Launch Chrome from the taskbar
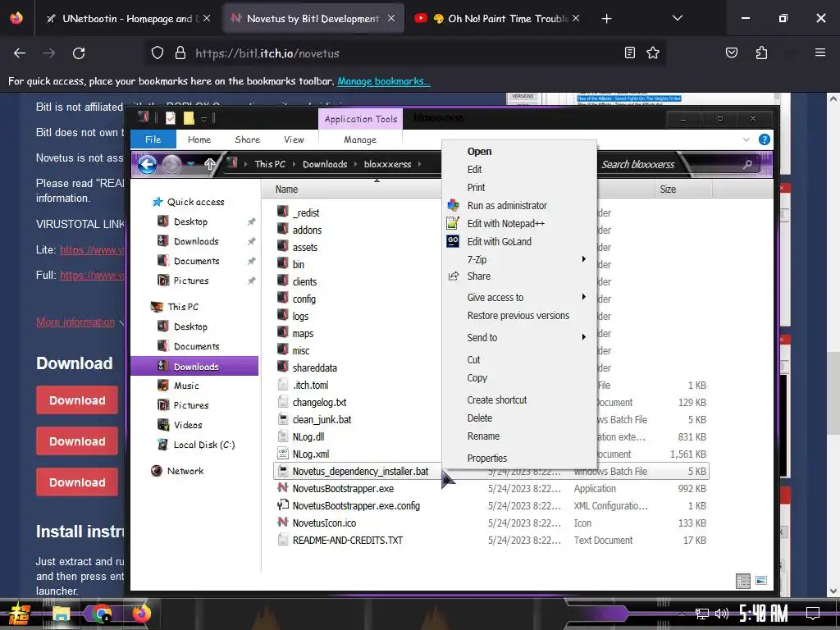Viewport: 840px width, 630px height. pyautogui.click(x=102, y=614)
